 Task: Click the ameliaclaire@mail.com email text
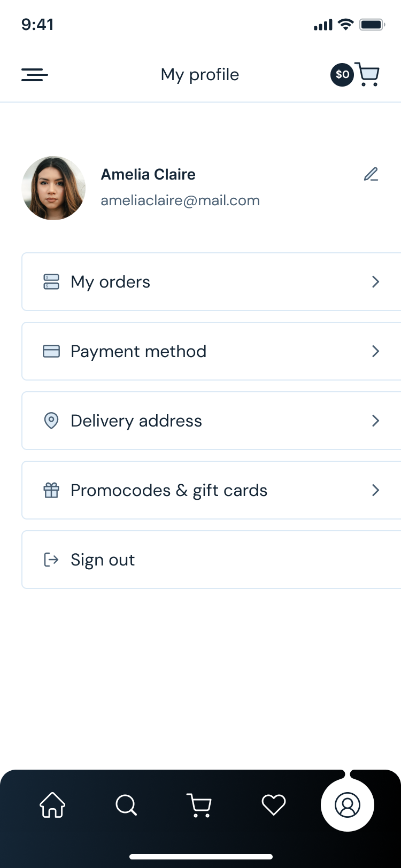(x=180, y=200)
